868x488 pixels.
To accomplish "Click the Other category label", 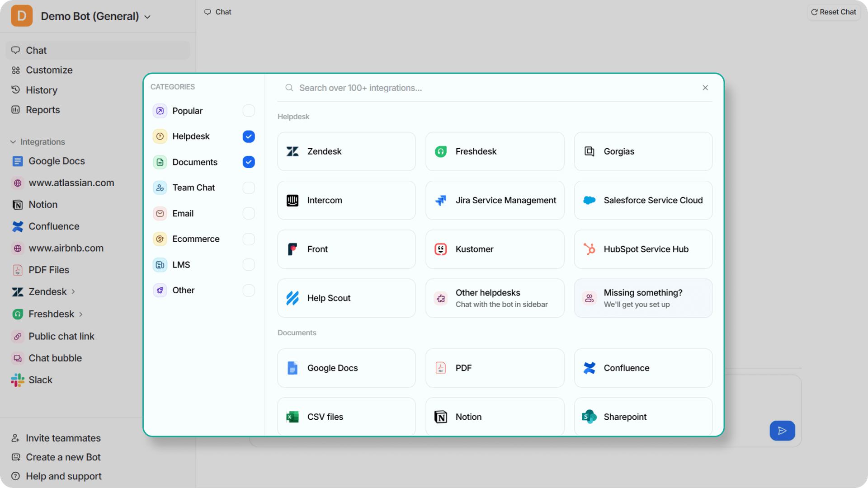I will 183,290.
